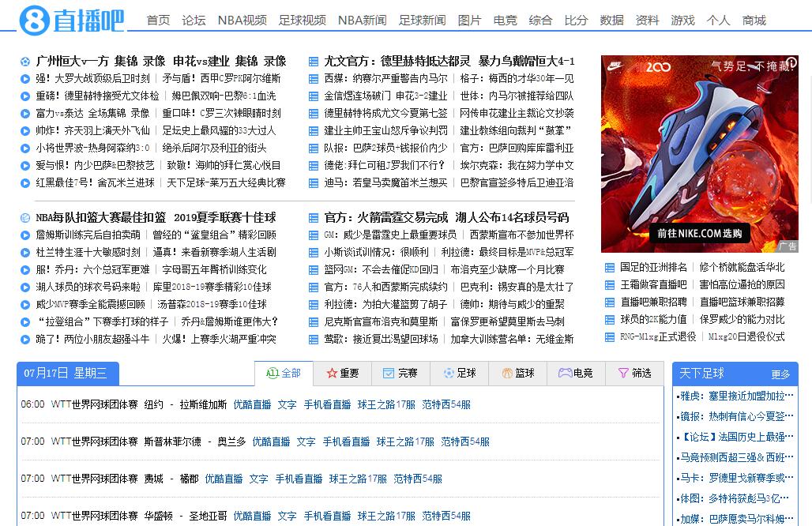Click the news list icon beside 尤文官方
Image resolution: width=812 pixels, height=526 pixels.
[314, 62]
